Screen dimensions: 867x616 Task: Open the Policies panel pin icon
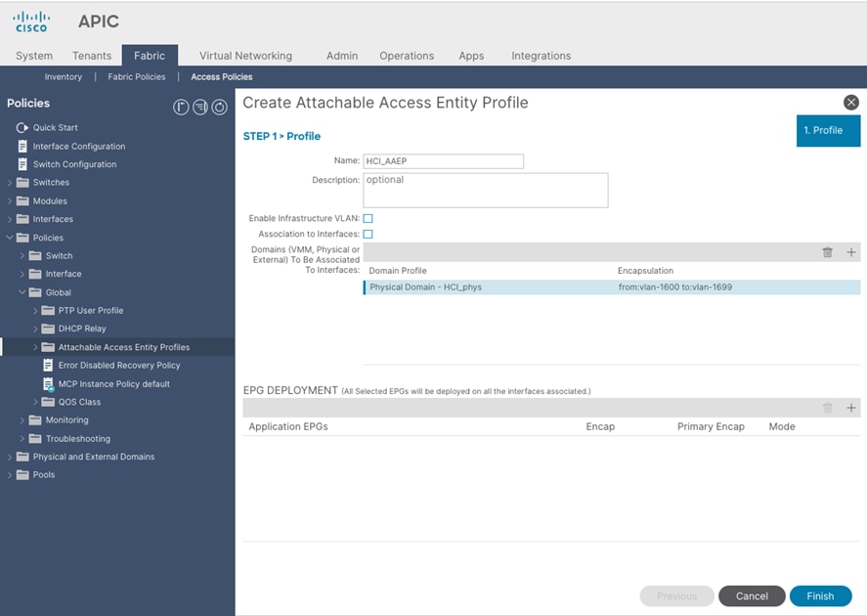182,107
